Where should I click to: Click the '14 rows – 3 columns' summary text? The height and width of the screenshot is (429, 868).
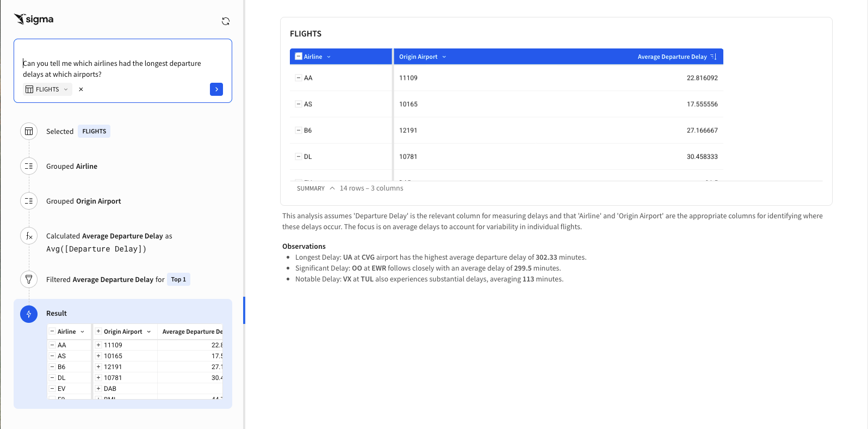pos(371,188)
